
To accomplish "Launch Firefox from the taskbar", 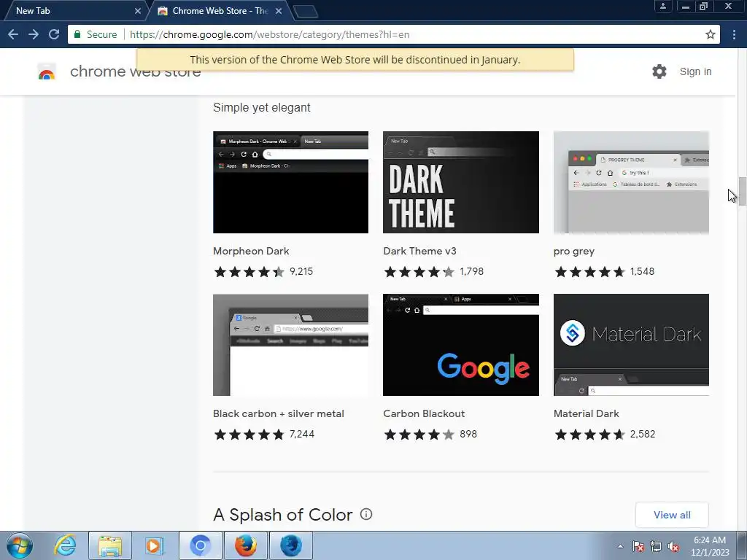I will [245, 545].
